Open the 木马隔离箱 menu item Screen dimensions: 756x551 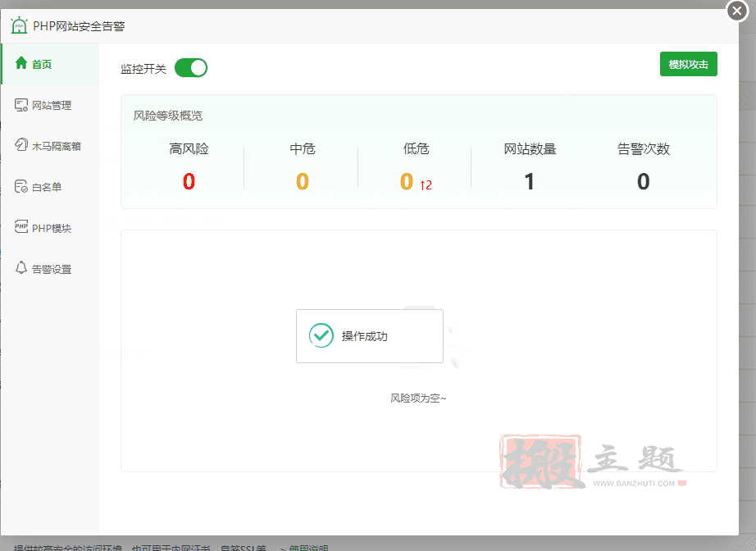pos(50,146)
